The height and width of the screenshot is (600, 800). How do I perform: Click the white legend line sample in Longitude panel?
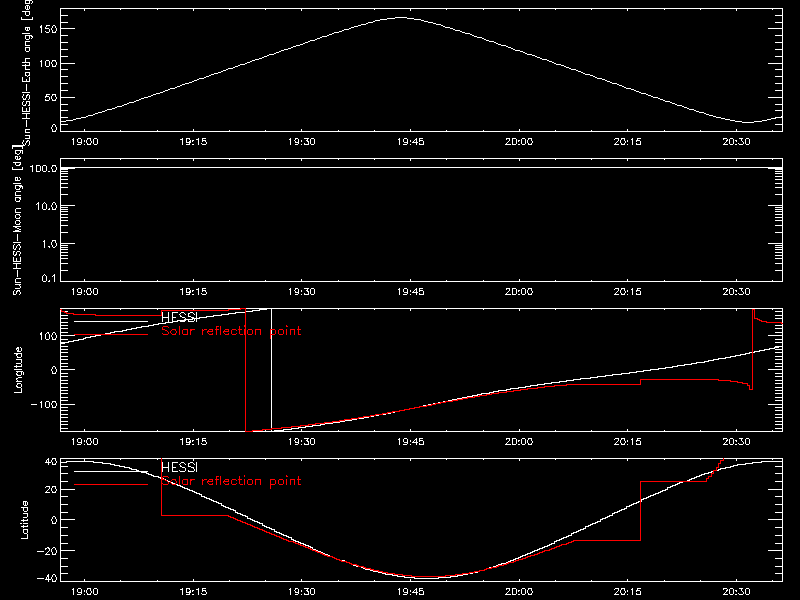pyautogui.click(x=111, y=321)
